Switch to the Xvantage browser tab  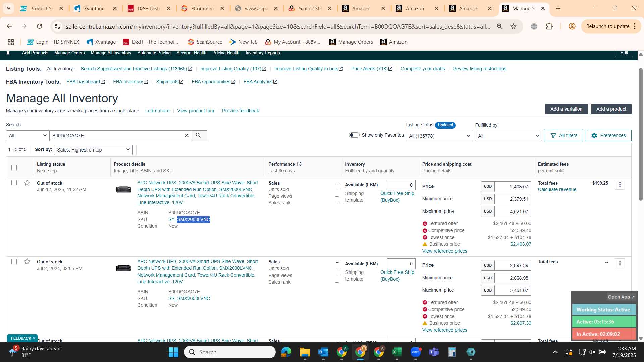95,8
